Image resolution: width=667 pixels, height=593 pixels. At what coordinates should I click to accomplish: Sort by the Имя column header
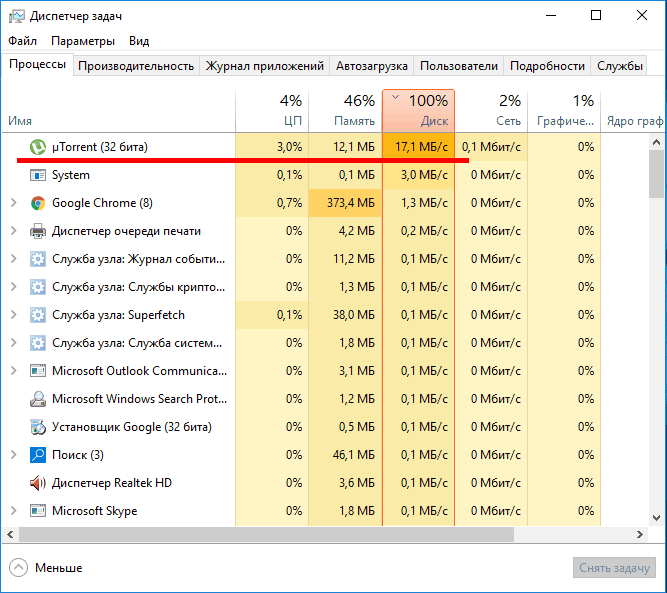tap(119, 111)
